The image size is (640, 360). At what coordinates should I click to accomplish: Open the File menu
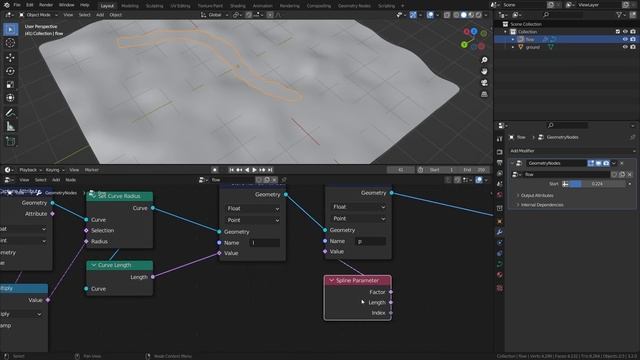coord(17,5)
